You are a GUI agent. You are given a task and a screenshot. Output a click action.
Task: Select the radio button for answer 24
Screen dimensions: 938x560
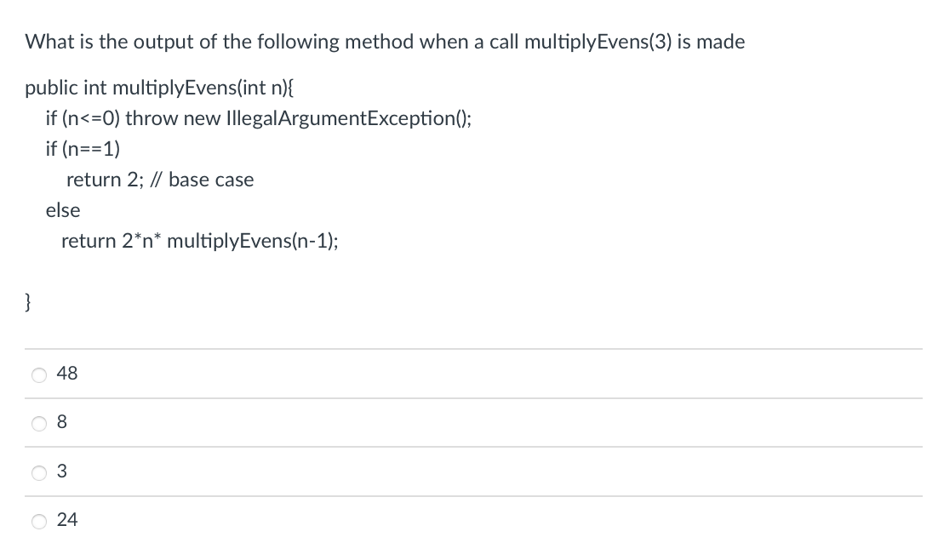(38, 521)
